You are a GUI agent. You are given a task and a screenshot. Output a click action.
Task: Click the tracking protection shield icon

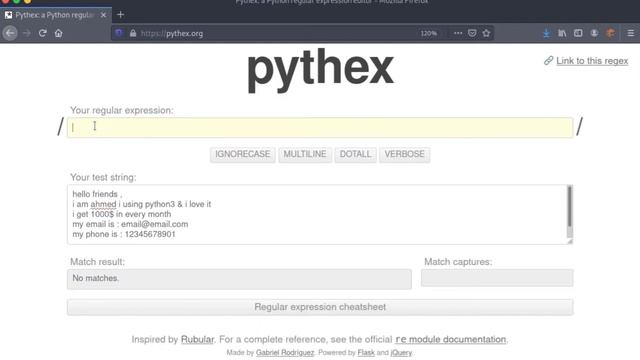point(119,33)
